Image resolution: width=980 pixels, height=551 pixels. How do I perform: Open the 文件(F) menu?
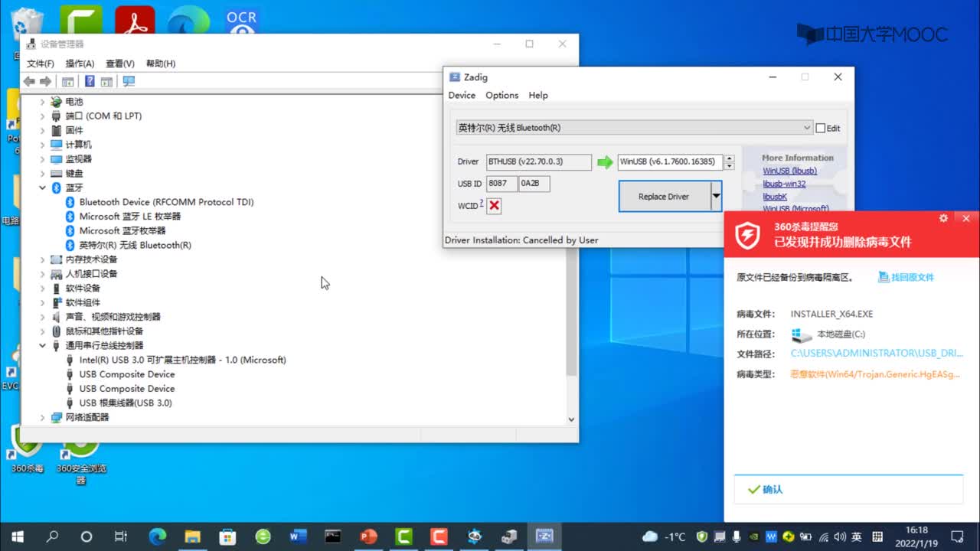(41, 64)
